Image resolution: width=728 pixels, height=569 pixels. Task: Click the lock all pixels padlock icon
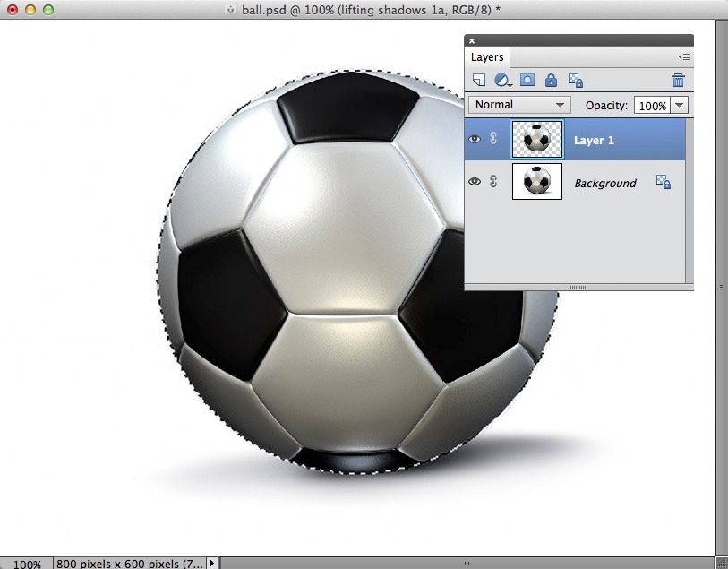point(551,81)
